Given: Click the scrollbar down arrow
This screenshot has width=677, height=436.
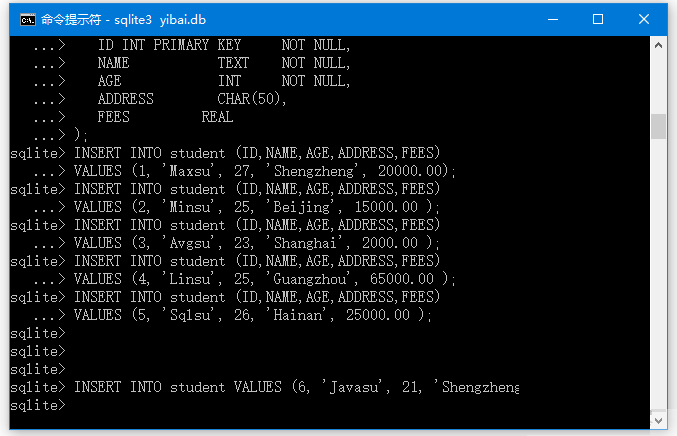Looking at the screenshot, I should click(658, 420).
